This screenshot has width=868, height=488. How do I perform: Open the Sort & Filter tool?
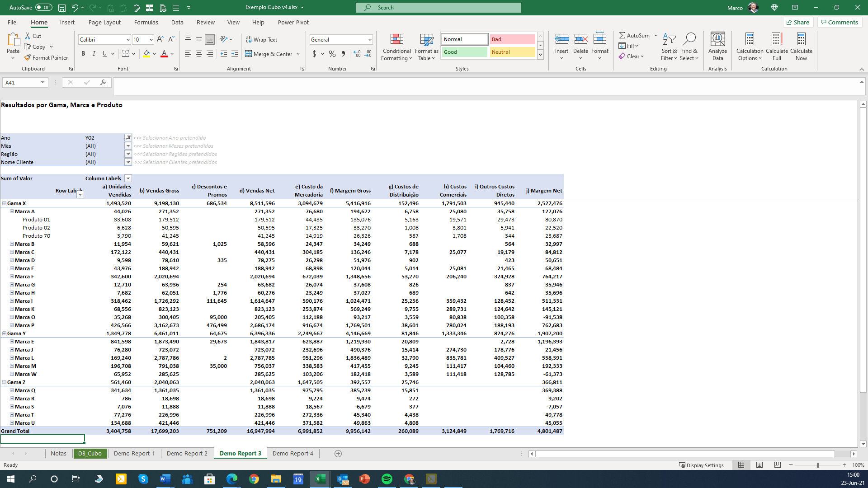(669, 47)
